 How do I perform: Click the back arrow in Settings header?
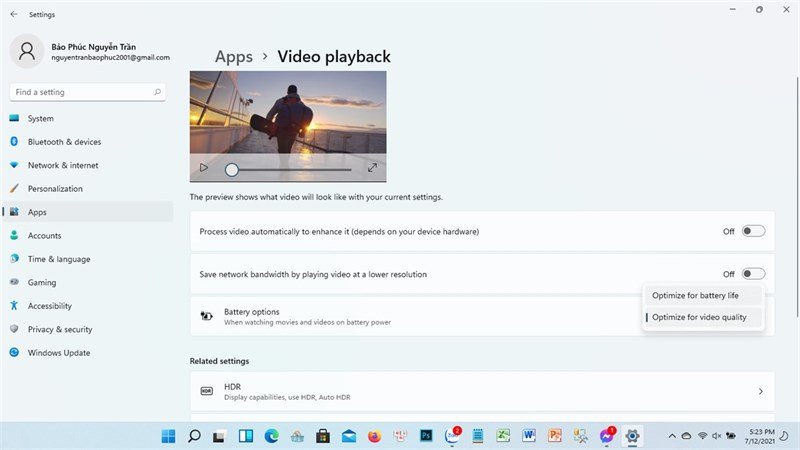15,15
